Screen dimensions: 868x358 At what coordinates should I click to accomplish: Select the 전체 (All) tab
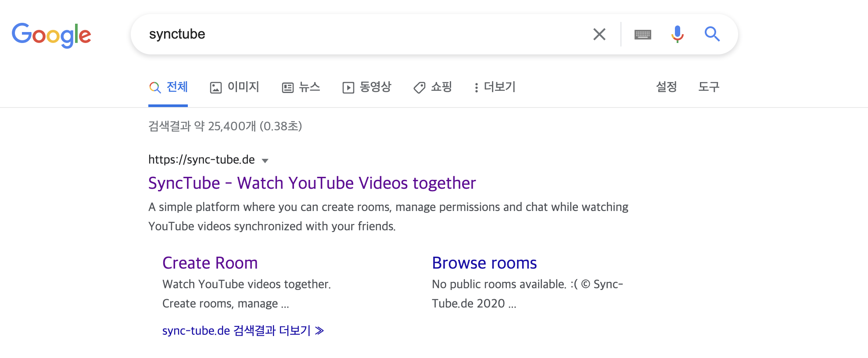click(169, 87)
